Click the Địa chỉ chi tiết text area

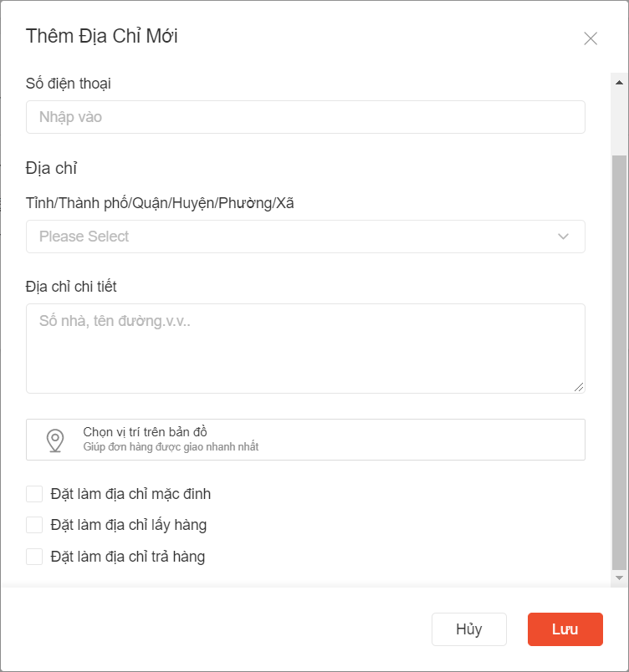(x=305, y=348)
